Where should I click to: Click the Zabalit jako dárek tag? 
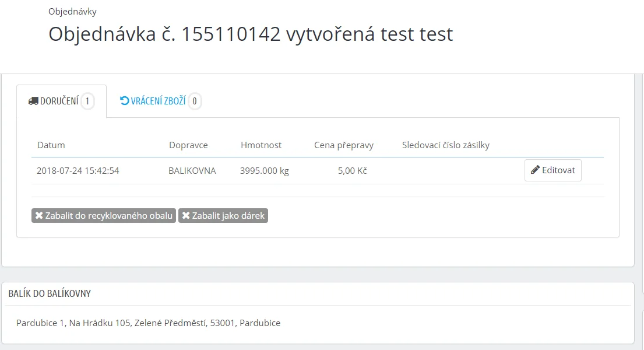223,216
